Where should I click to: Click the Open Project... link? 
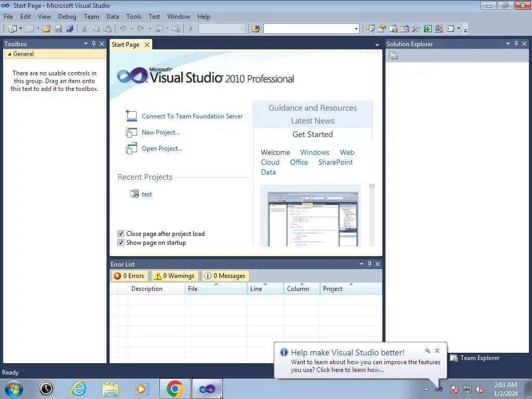tap(162, 148)
